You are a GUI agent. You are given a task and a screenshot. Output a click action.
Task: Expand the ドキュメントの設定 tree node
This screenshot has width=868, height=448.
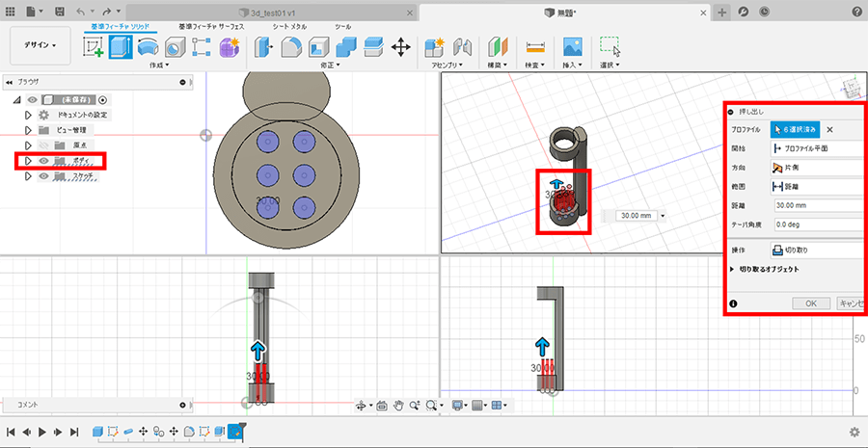[x=28, y=115]
